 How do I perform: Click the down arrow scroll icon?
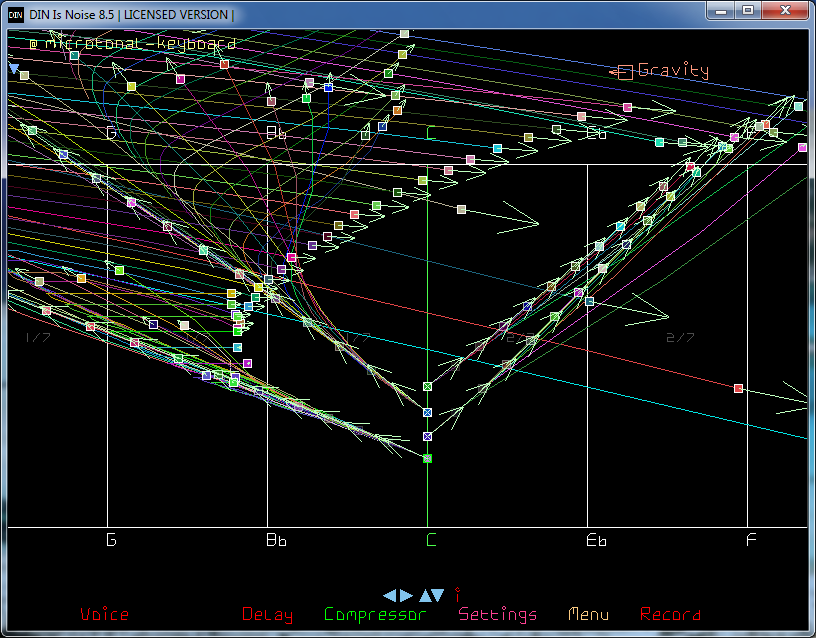pos(438,595)
